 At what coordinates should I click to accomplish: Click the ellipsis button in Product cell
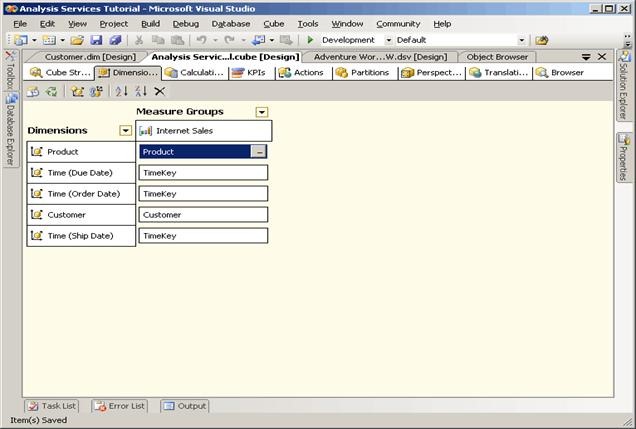coord(259,152)
